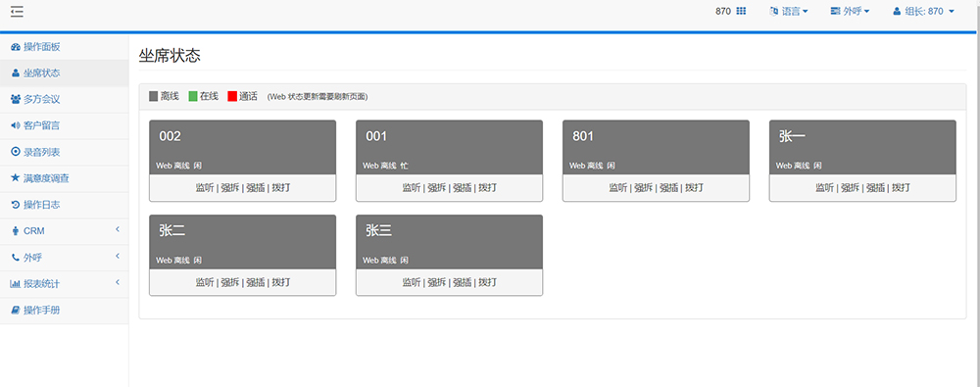The width and height of the screenshot is (980, 387).
Task: Click the group icon for 多方会议
Action: coord(16,99)
